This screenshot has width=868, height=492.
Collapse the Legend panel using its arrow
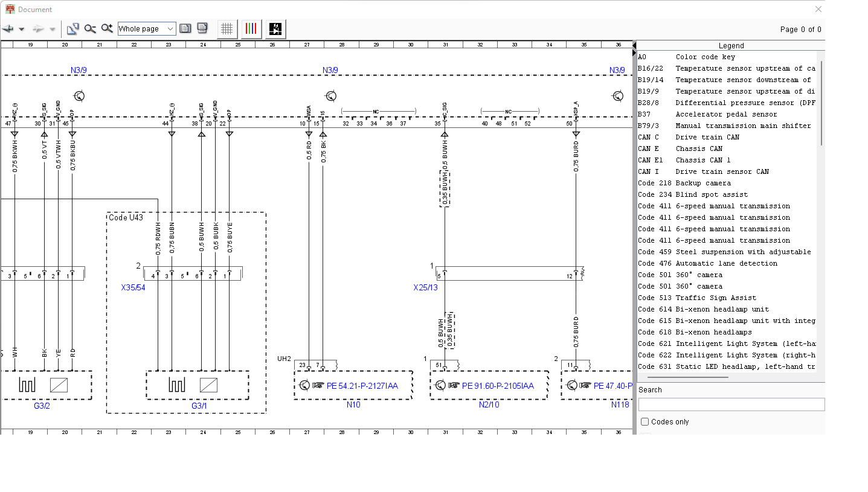click(x=634, y=46)
